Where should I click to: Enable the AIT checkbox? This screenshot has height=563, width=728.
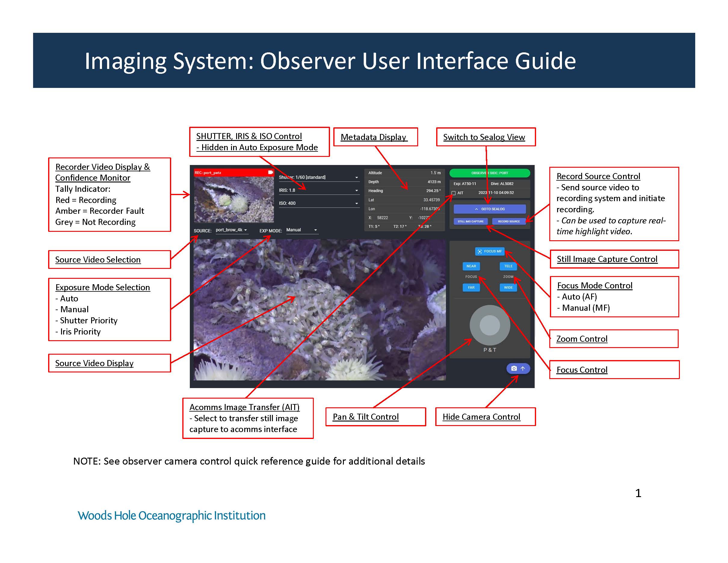[x=453, y=193]
